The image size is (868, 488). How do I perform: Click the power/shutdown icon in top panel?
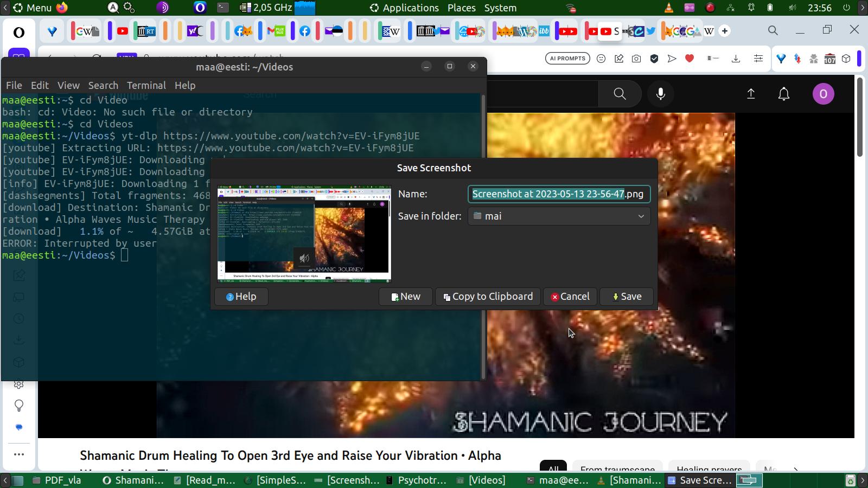[x=846, y=8]
